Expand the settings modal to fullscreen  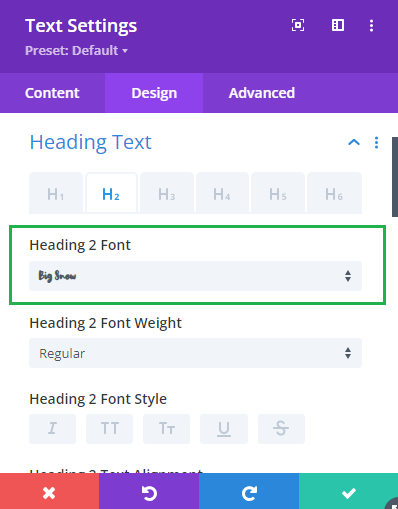(x=298, y=25)
